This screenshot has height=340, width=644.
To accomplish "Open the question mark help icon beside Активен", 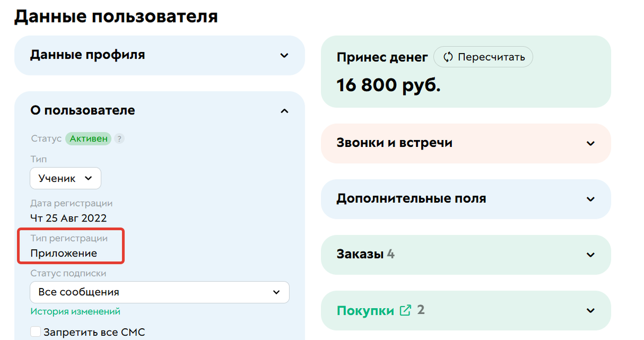I will 119,138.
